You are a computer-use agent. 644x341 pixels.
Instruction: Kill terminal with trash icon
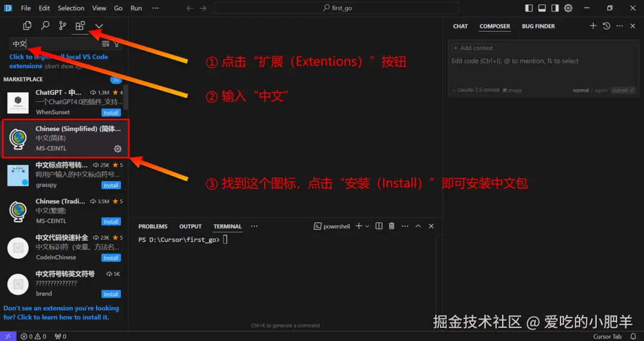(x=392, y=226)
